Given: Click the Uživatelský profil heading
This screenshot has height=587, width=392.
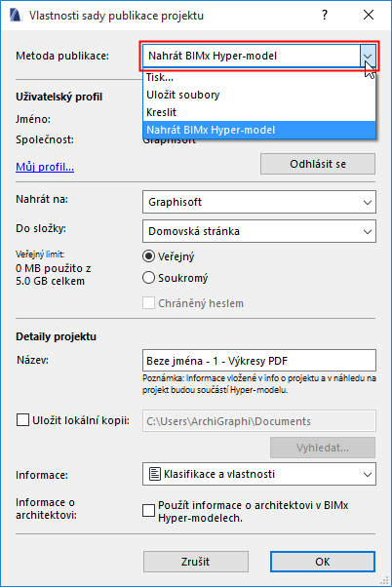Looking at the screenshot, I should [59, 97].
